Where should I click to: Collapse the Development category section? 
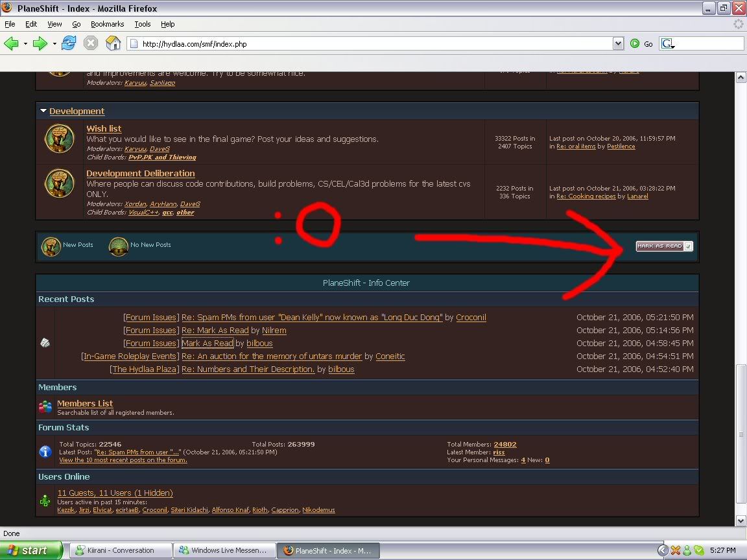click(43, 111)
